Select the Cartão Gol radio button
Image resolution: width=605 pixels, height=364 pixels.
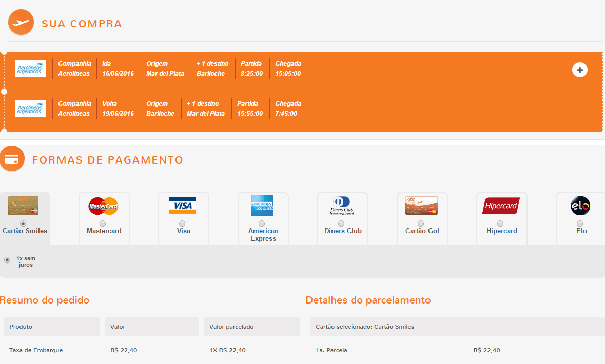coord(421,224)
